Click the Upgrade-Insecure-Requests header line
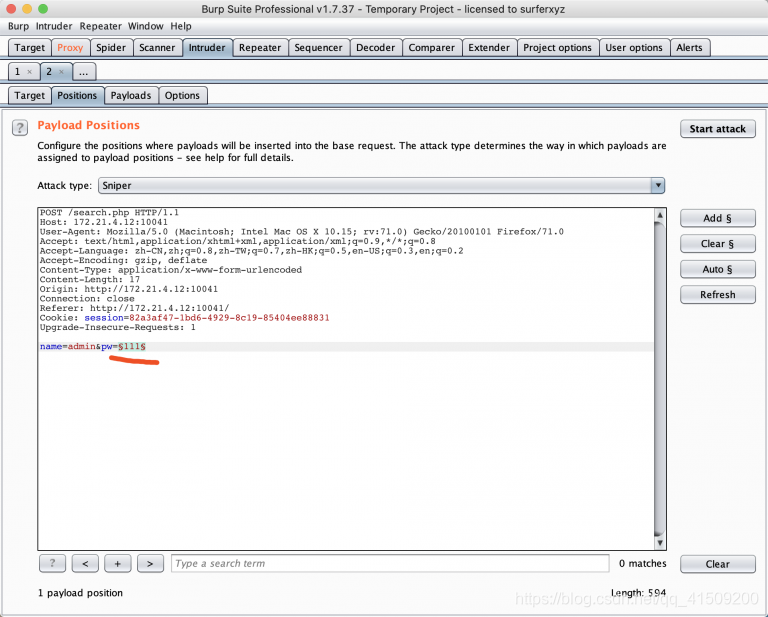The width and height of the screenshot is (768, 617). 118,328
